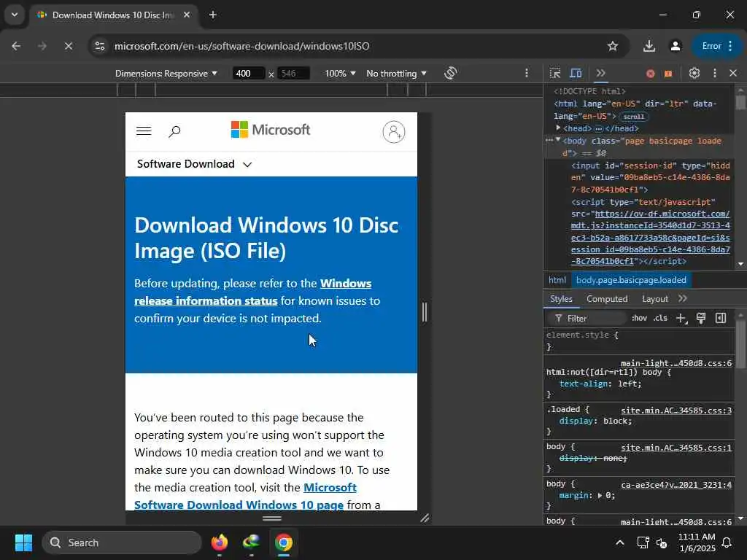Open the notifications bell
This screenshot has width=747, height=560.
tap(727, 542)
